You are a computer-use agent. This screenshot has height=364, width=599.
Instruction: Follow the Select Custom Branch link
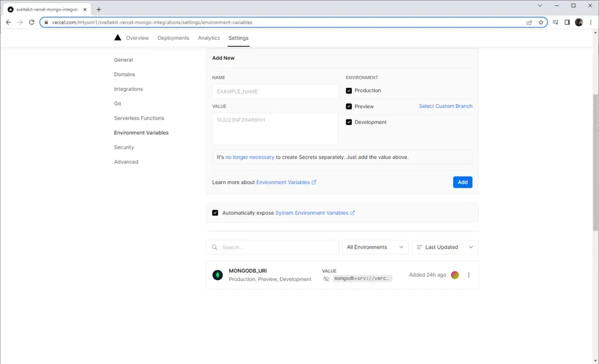[x=445, y=106]
